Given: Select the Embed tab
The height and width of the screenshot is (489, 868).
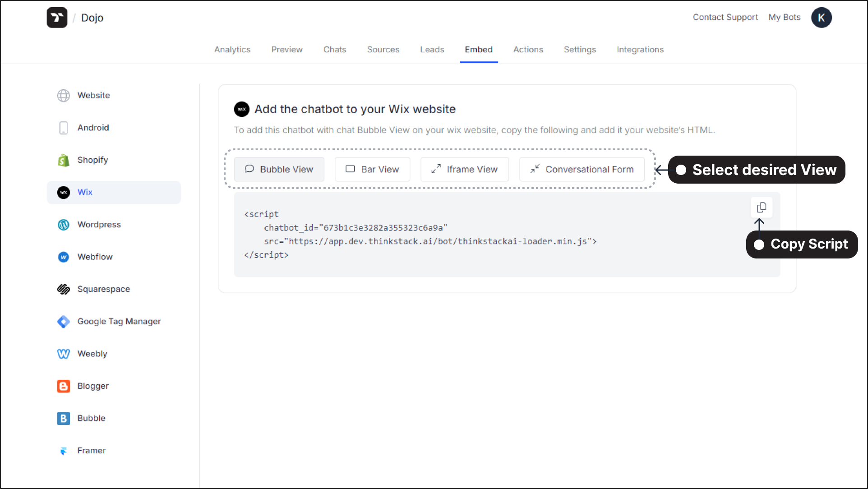Looking at the screenshot, I should [x=479, y=50].
